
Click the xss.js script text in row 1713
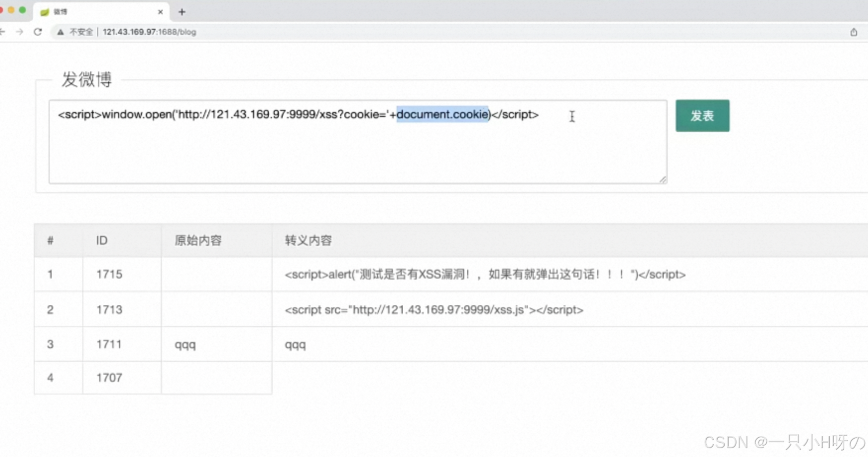[x=434, y=310]
